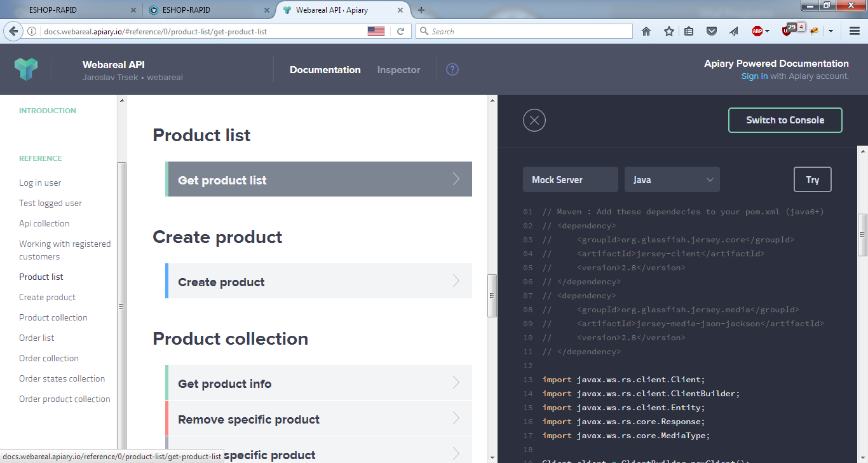Open Api collection in sidebar
868x463 pixels.
click(x=44, y=223)
